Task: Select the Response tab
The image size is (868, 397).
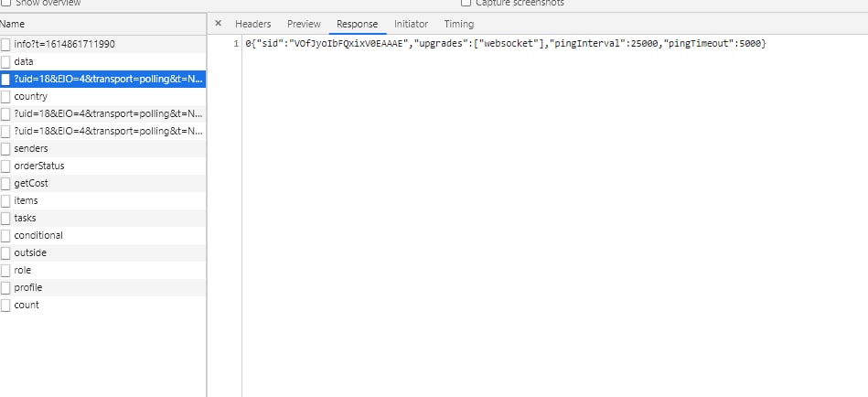Action: click(357, 24)
